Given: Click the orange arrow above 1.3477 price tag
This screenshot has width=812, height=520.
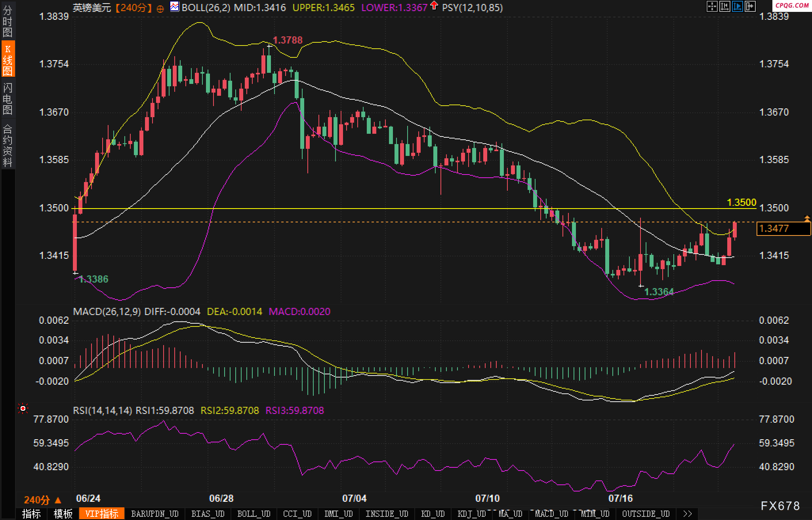Looking at the screenshot, I should coord(807,218).
